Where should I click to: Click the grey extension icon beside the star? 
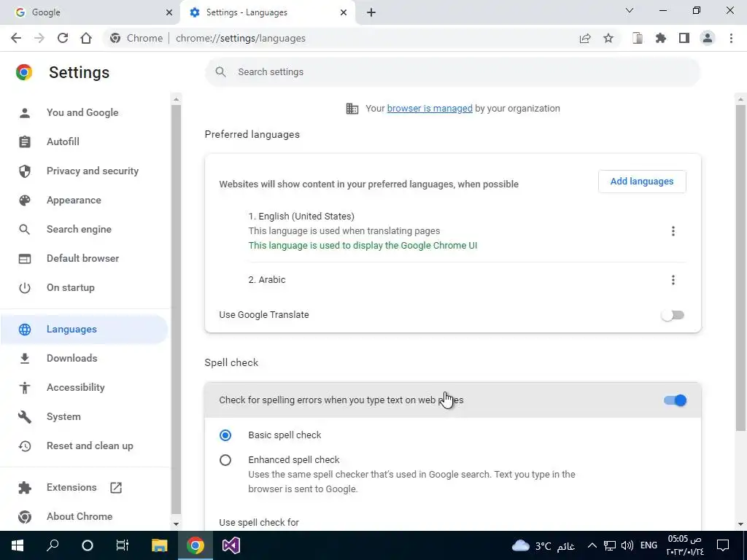(638, 38)
